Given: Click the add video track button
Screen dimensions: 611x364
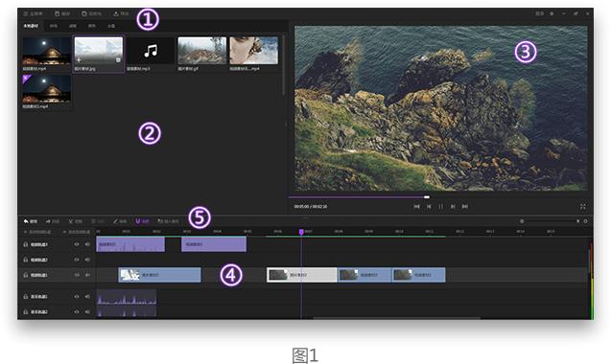Looking at the screenshot, I should click(x=37, y=232).
